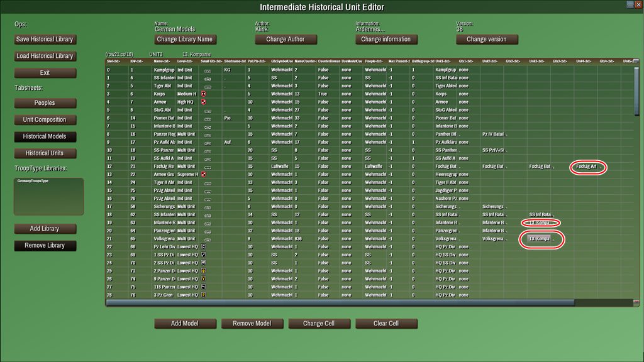This screenshot has width=644, height=362.
Task: Click the Exit button
Action: coord(45,73)
